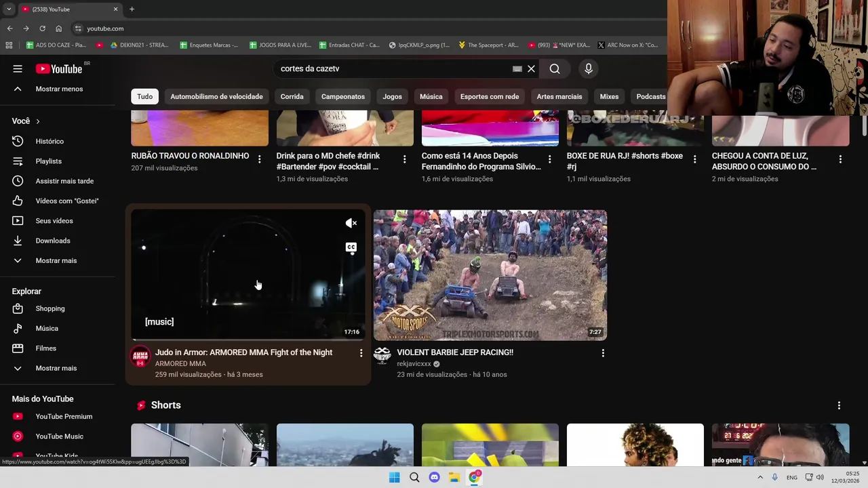
Task: Open The Spaceport bookmark
Action: pyautogui.click(x=488, y=45)
